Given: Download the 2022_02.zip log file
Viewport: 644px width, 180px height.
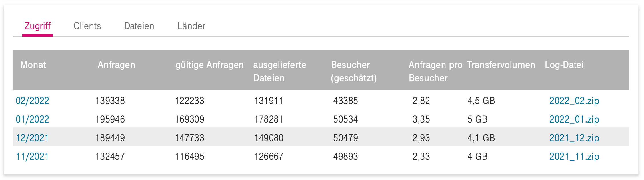Looking at the screenshot, I should 574,101.
